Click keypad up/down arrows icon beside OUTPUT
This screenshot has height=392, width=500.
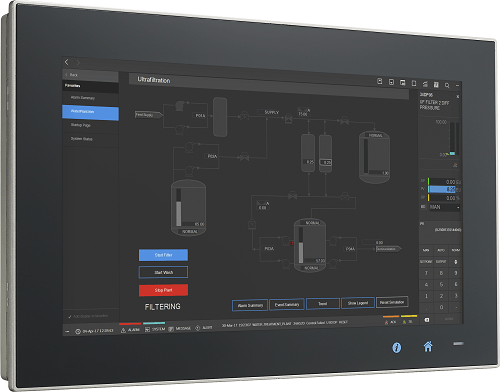[456, 262]
